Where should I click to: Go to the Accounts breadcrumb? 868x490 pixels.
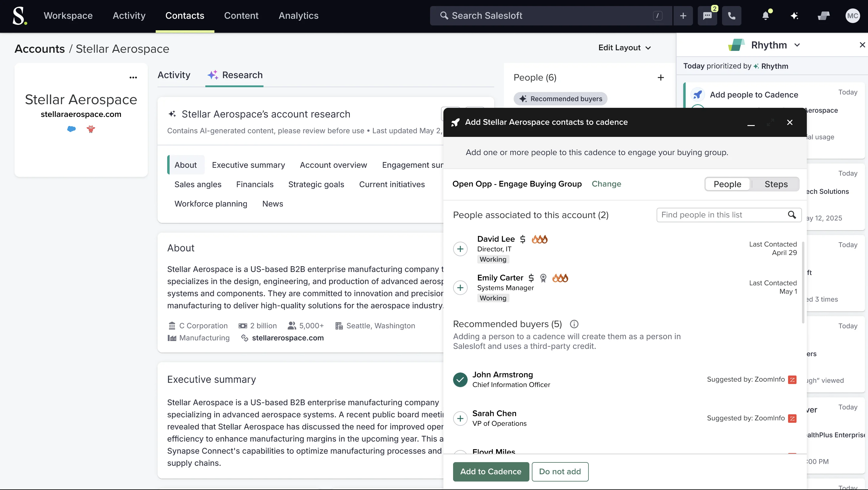(40, 49)
